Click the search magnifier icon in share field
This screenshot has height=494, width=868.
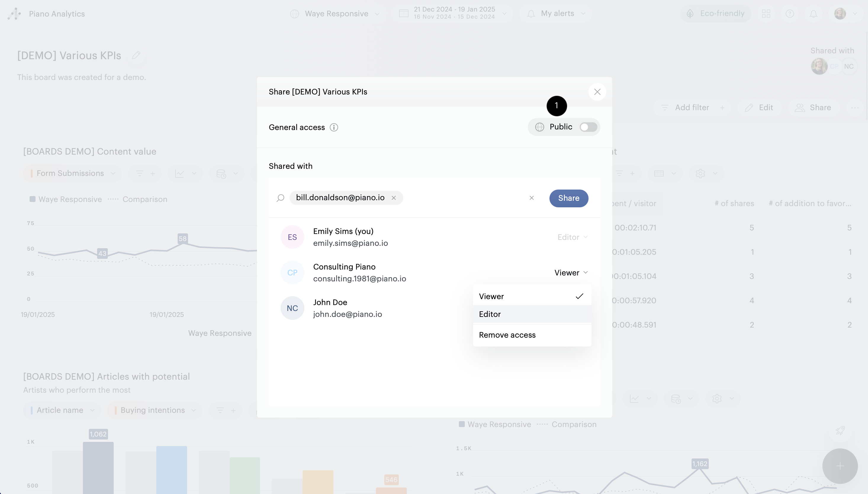280,198
